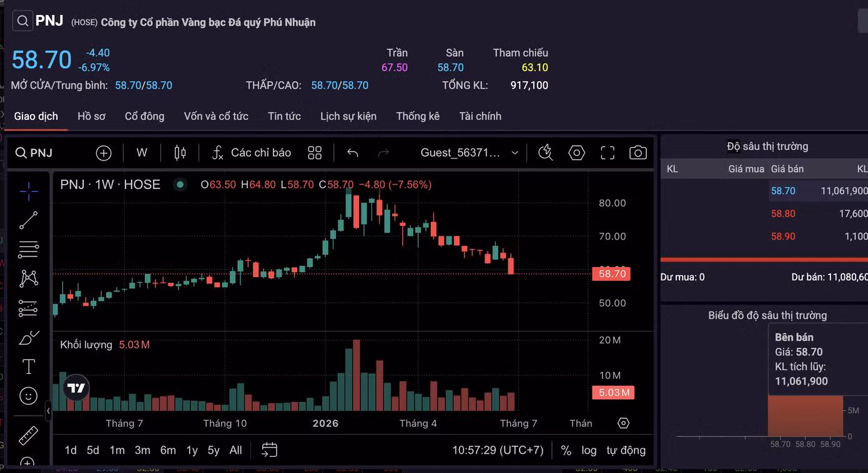Set chart range to 6m
Viewport: 868px width, 473px height.
click(168, 450)
